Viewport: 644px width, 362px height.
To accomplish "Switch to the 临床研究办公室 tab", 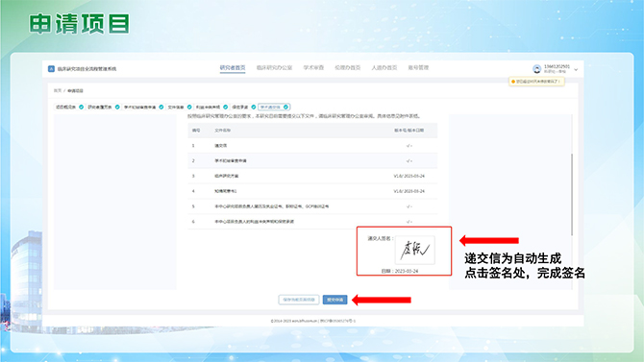I will [x=274, y=68].
